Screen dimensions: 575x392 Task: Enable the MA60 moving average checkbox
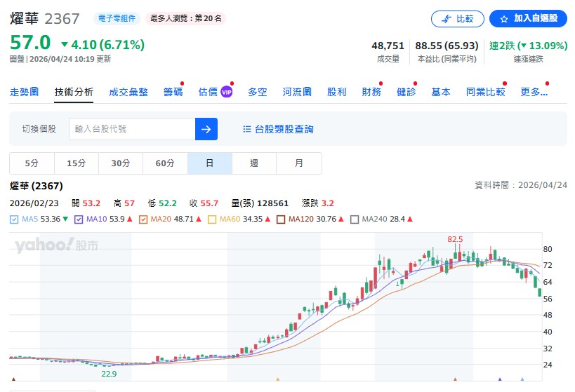click(211, 219)
